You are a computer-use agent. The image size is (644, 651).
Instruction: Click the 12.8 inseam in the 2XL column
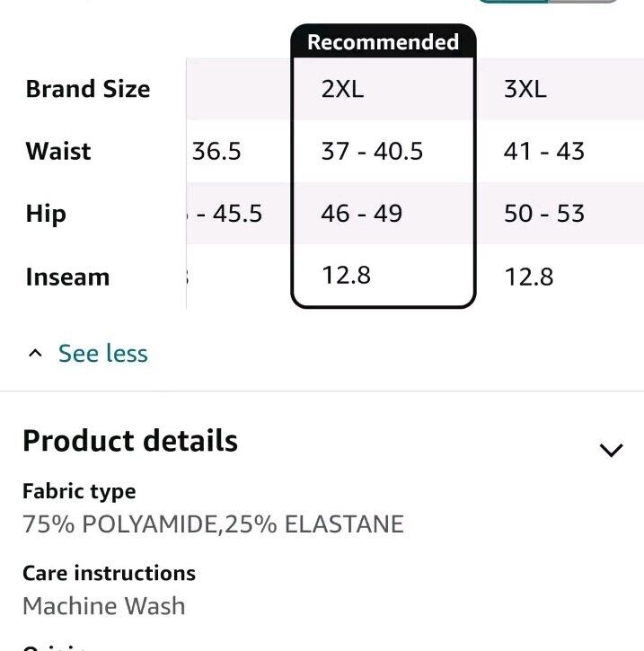click(x=346, y=276)
